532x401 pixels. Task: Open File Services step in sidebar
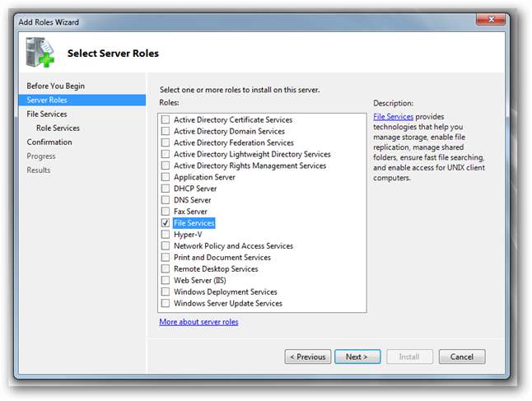click(x=47, y=114)
